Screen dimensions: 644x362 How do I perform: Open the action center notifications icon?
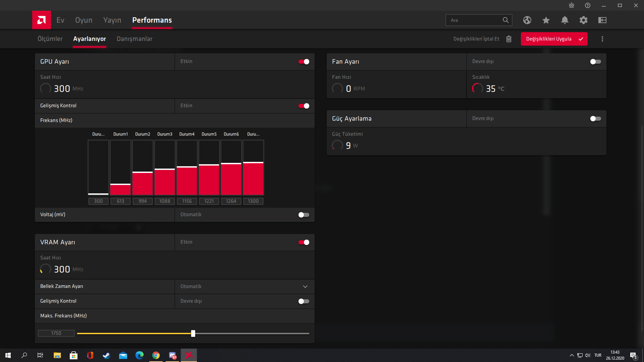tap(633, 355)
